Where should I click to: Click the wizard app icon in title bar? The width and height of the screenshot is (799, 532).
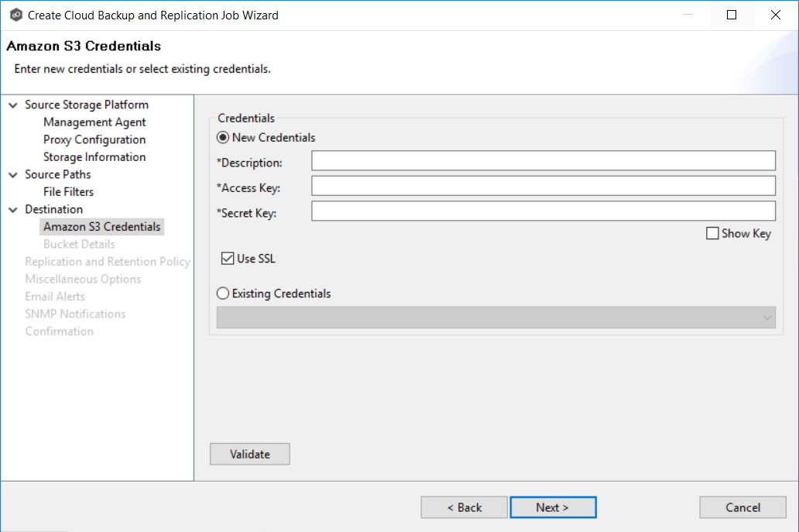(x=16, y=15)
